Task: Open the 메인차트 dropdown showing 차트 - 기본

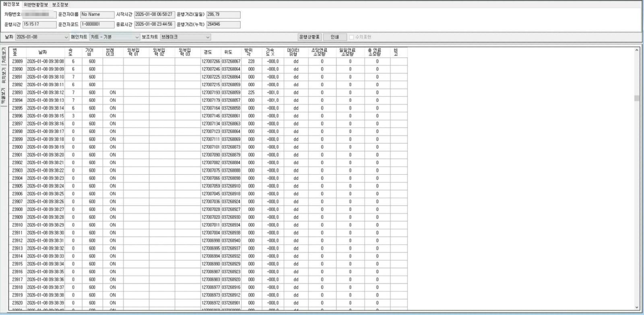Action: [x=137, y=37]
